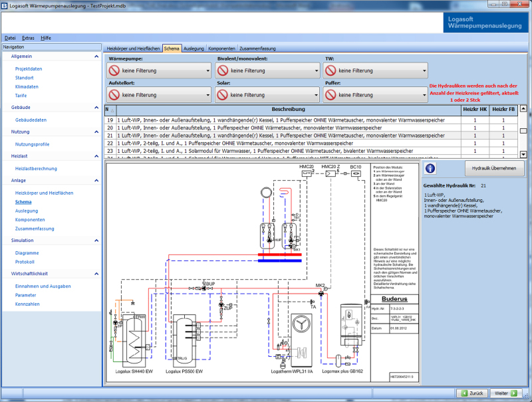Image resolution: width=532 pixels, height=402 pixels.
Task: Open Protokoll in navigation
Action: pyautogui.click(x=25, y=262)
